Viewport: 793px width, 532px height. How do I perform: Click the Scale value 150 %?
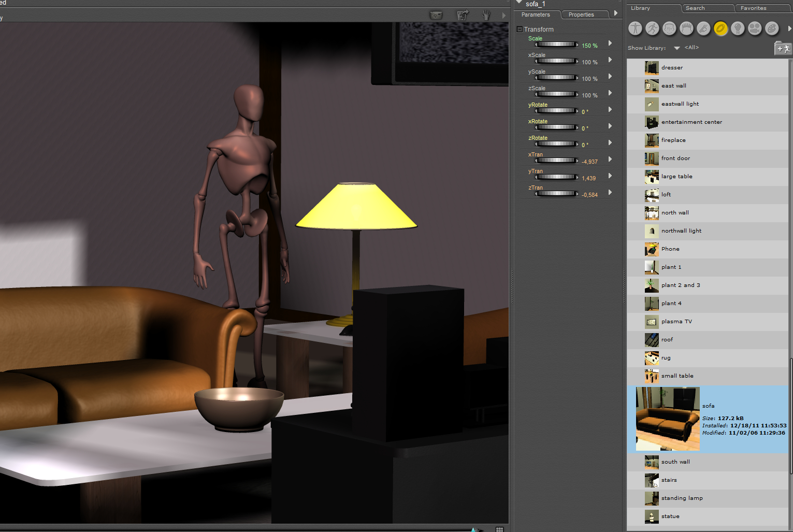(589, 46)
